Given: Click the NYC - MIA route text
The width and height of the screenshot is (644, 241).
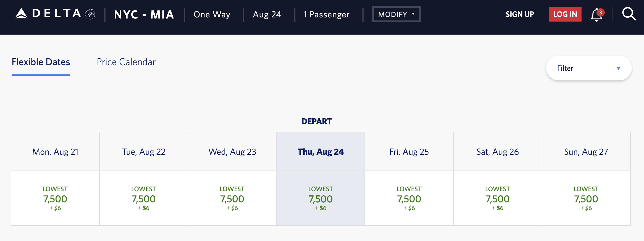Looking at the screenshot, I should click(144, 14).
